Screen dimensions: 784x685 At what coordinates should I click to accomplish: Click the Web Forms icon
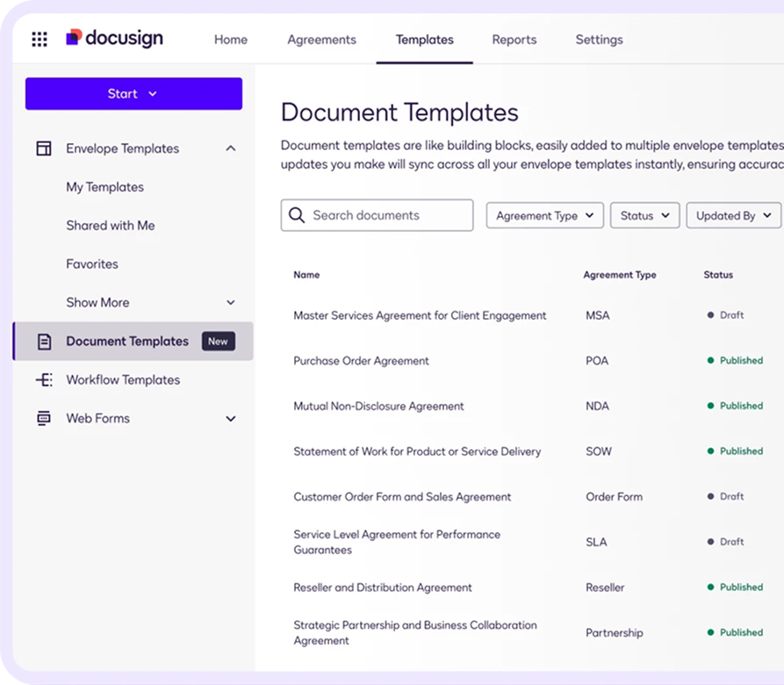click(44, 419)
